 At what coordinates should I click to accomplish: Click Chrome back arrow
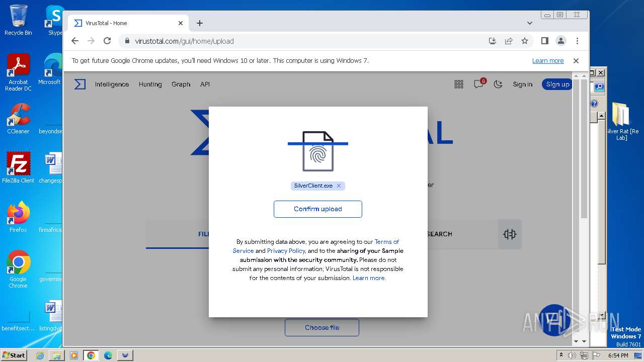pos(75,41)
